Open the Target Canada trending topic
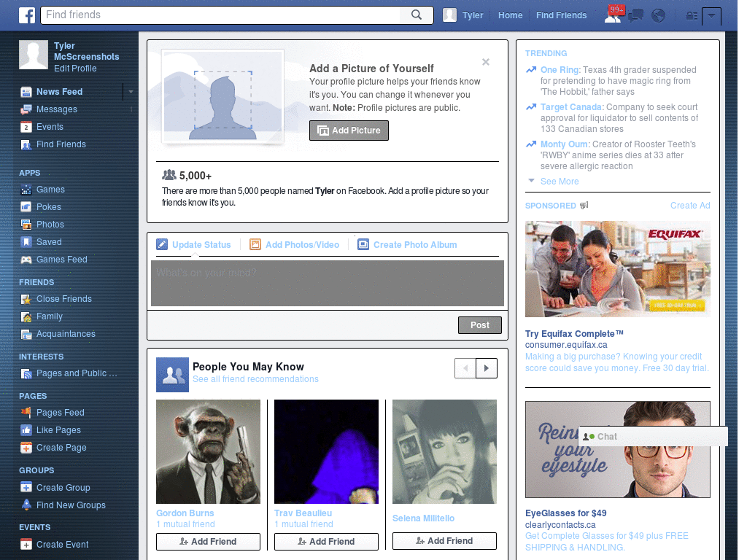Screen dimensions: 747x560 [x=571, y=107]
